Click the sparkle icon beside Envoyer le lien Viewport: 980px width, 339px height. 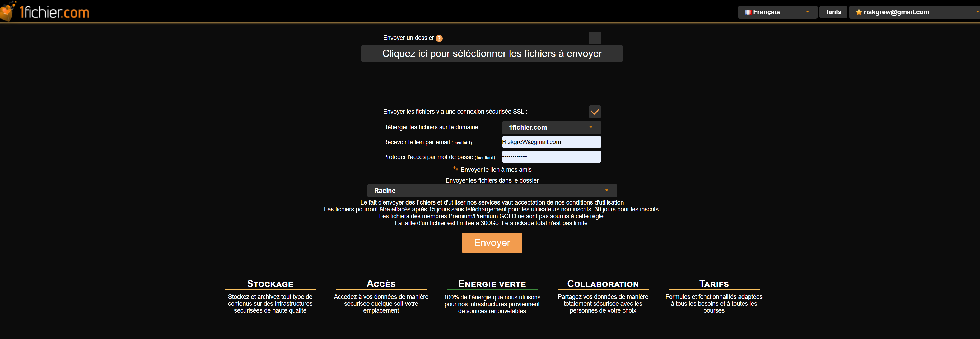tap(455, 169)
